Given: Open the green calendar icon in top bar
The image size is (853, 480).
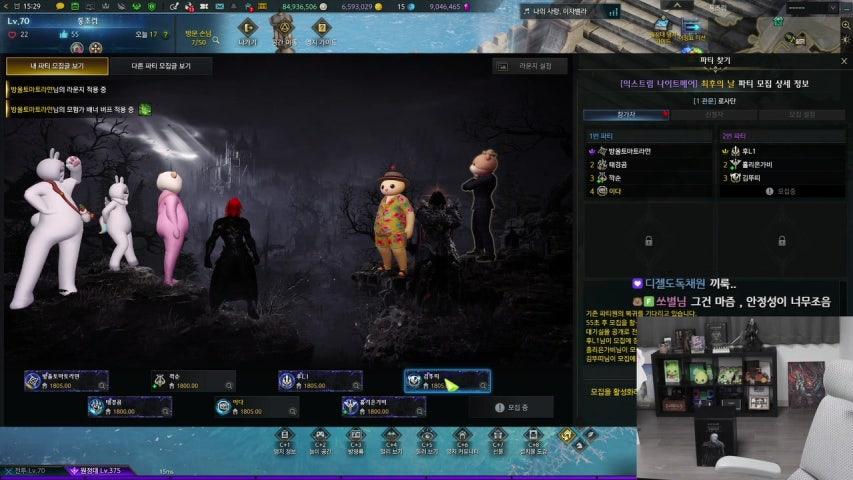Looking at the screenshot, I should (76, 7).
